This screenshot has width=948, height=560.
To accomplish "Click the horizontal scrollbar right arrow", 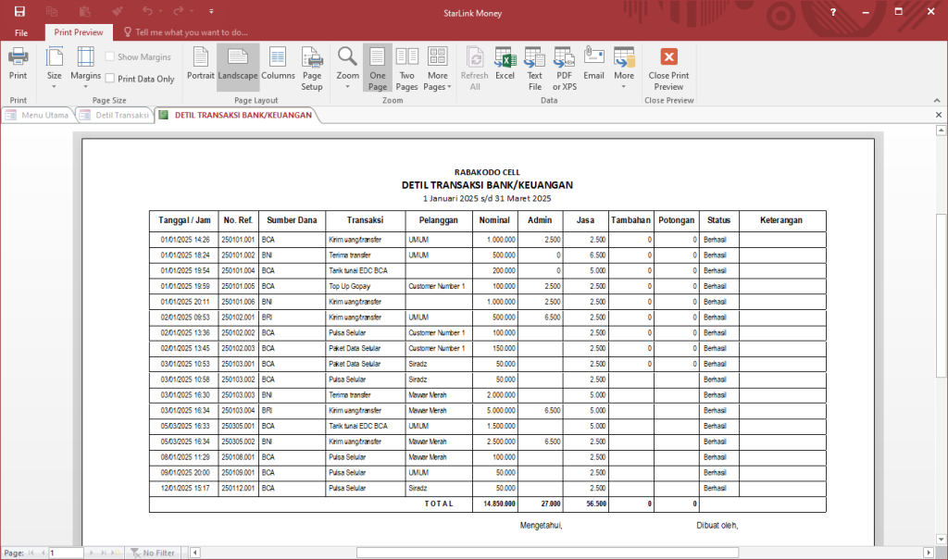I will (929, 553).
